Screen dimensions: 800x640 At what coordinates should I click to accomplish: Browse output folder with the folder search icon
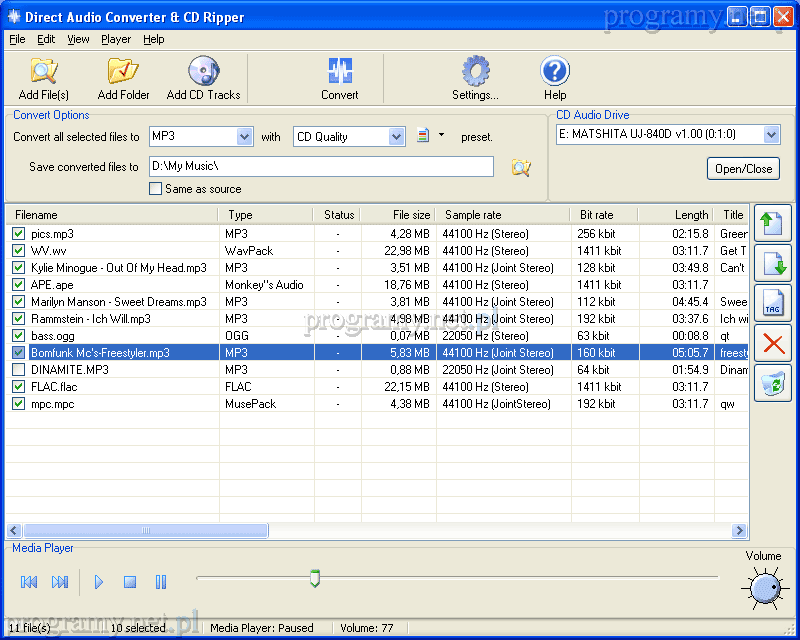point(521,167)
